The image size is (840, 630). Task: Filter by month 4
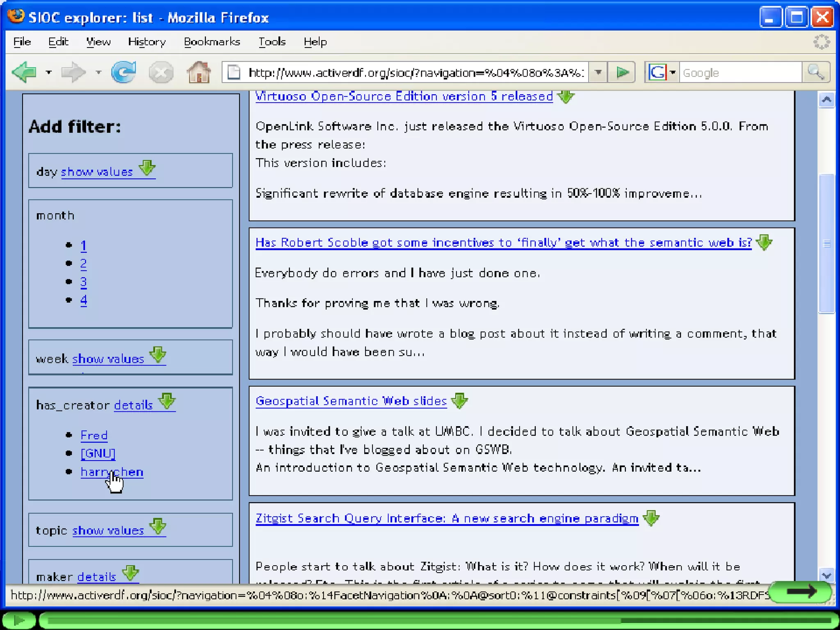84,300
